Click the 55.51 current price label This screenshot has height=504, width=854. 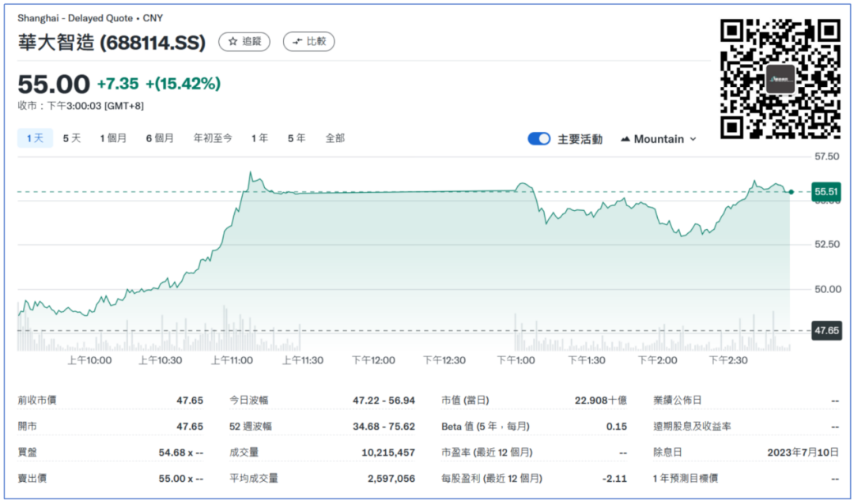826,191
